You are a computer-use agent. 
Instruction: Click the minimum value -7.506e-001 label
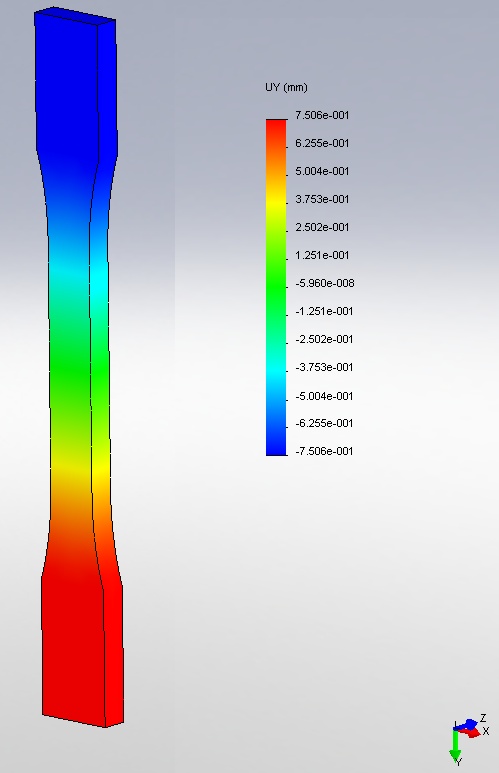(324, 452)
